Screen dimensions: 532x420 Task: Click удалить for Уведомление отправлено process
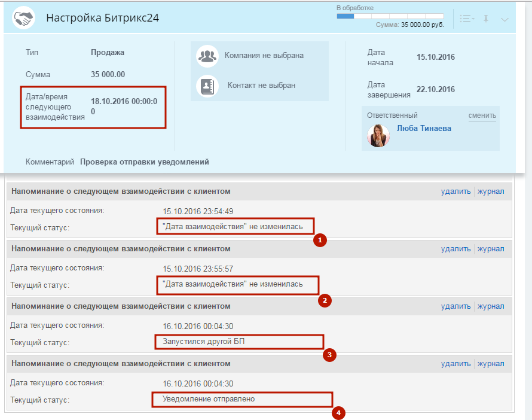(x=455, y=363)
